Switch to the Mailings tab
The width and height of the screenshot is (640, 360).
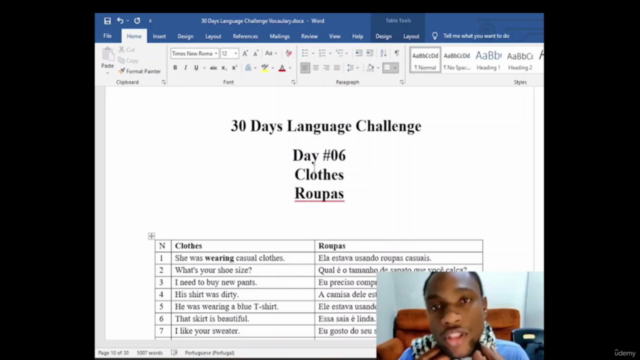pyautogui.click(x=280, y=36)
